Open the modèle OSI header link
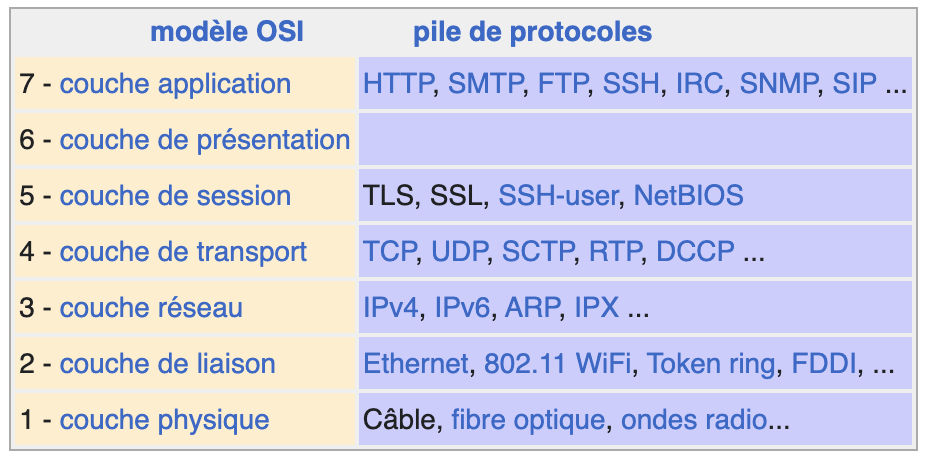The width and height of the screenshot is (930, 464). point(227,32)
